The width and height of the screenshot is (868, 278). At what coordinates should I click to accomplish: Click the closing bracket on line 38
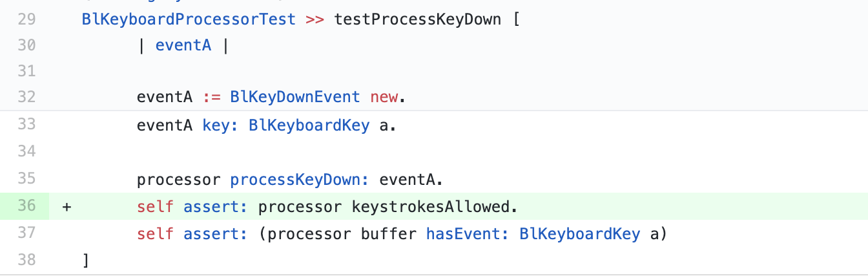point(86,260)
